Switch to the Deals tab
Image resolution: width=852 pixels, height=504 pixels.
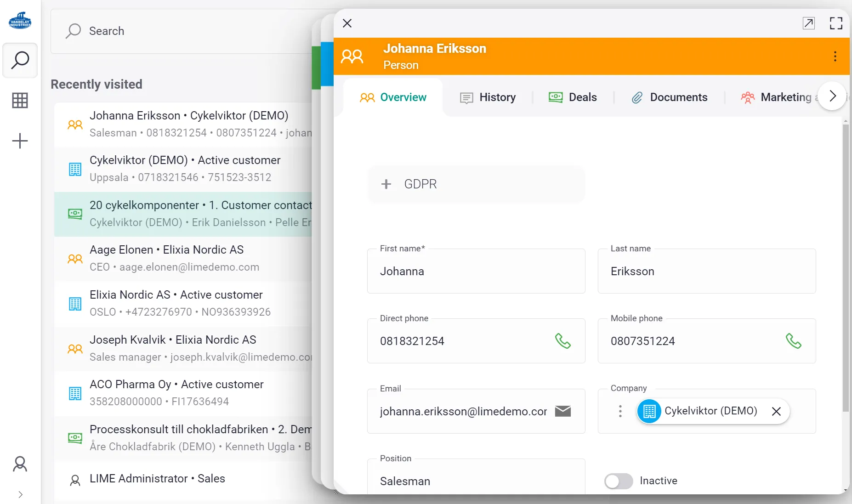pos(573,97)
